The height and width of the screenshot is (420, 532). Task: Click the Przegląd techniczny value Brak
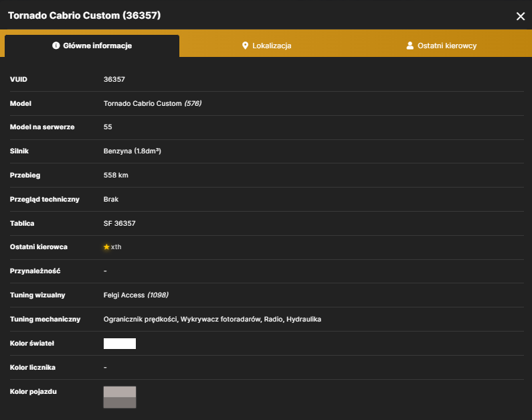pos(110,200)
